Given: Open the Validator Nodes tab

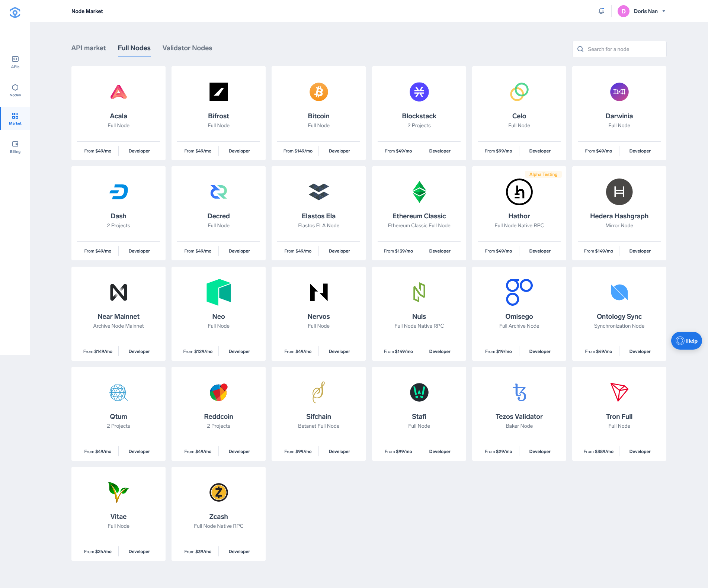Looking at the screenshot, I should (x=187, y=48).
